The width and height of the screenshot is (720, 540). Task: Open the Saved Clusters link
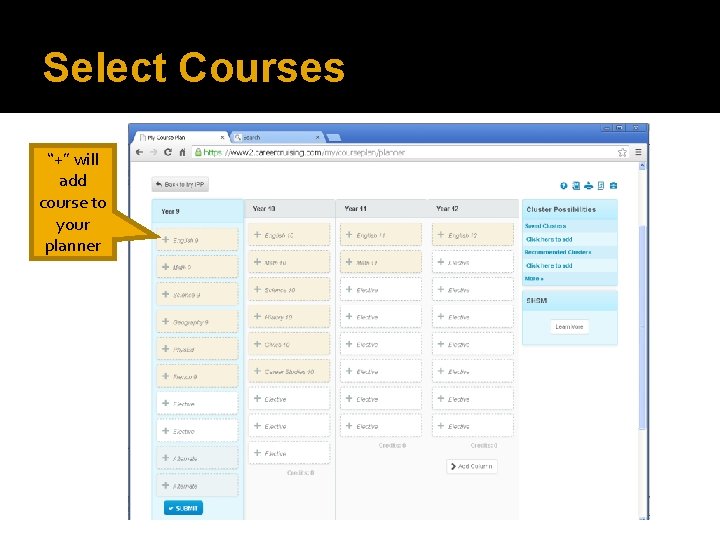click(546, 226)
